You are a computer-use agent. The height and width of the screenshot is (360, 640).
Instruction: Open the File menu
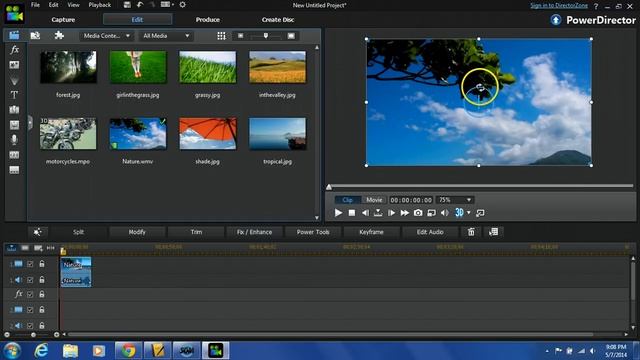pos(36,5)
